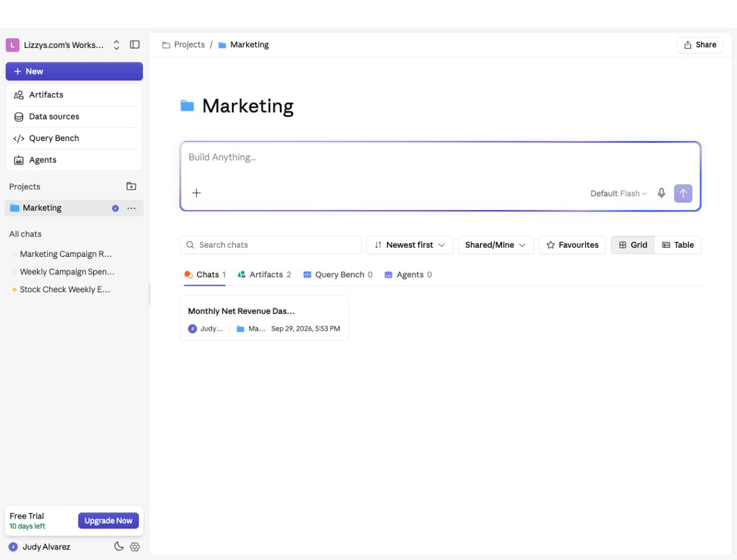The height and width of the screenshot is (560, 737).
Task: Open Judy Alvarez user profile
Action: click(40, 547)
